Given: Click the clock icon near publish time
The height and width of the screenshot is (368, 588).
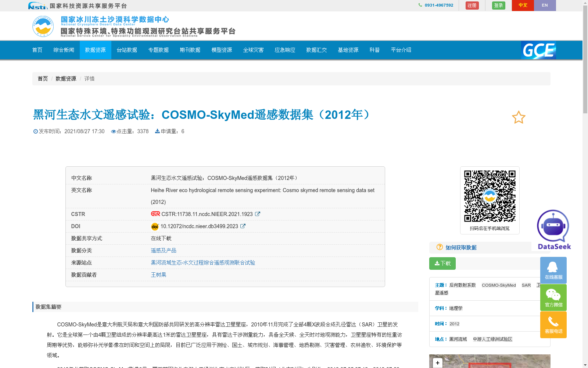Looking at the screenshot, I should [36, 131].
